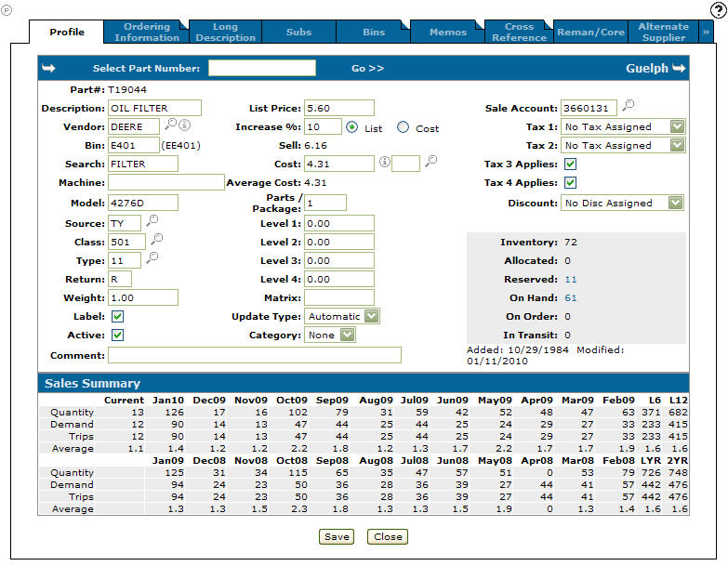Click the arrow icon next to Guelph
The height and width of the screenshot is (566, 728).
[679, 68]
